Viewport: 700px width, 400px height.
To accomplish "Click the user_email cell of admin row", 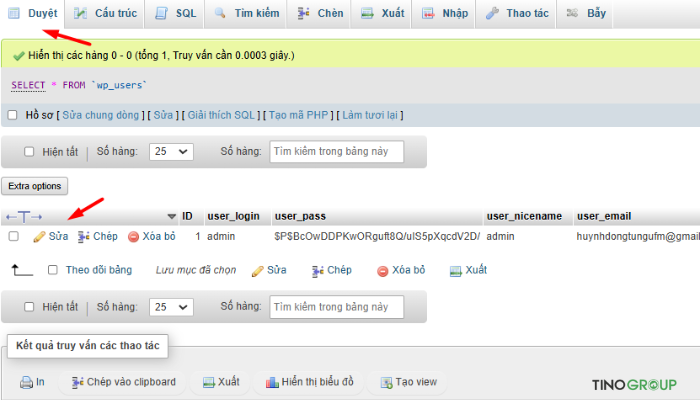I will point(638,236).
